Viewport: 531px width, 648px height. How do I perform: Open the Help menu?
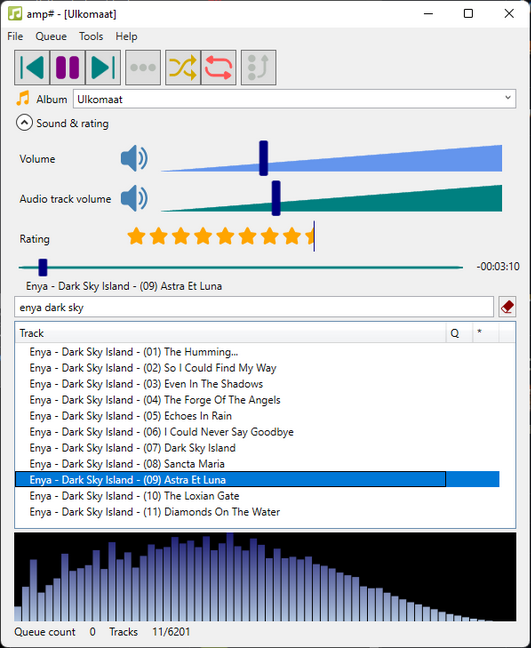(x=126, y=36)
